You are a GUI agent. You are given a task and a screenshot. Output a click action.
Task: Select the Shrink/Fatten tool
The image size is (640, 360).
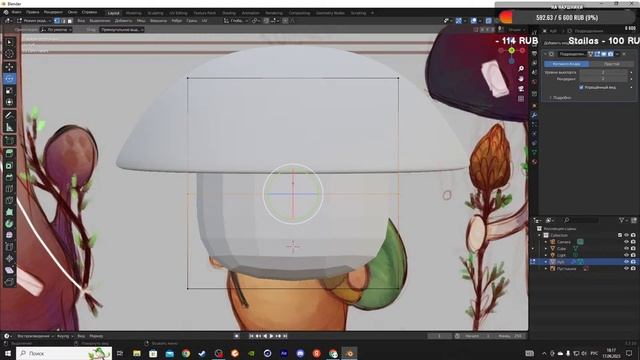(x=9, y=259)
